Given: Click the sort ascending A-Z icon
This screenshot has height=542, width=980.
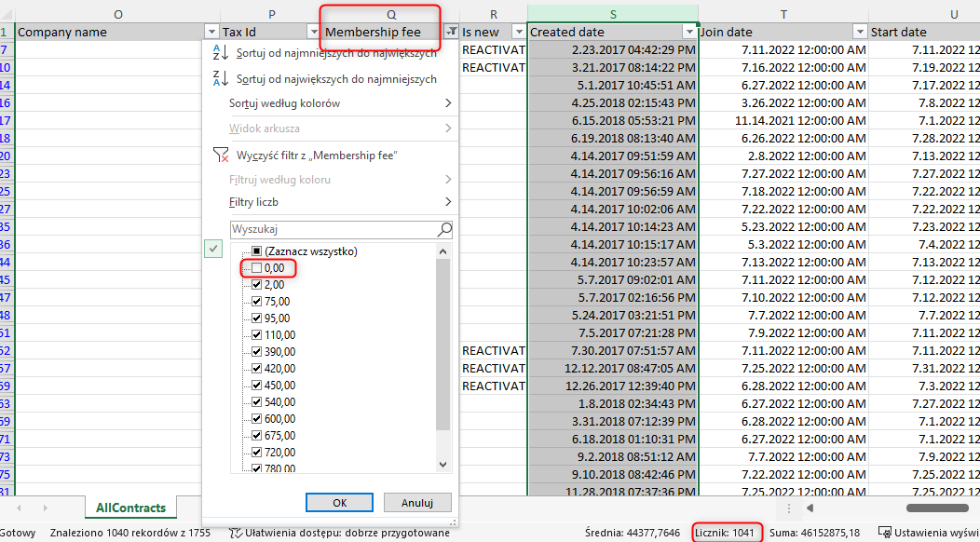Looking at the screenshot, I should tap(218, 53).
